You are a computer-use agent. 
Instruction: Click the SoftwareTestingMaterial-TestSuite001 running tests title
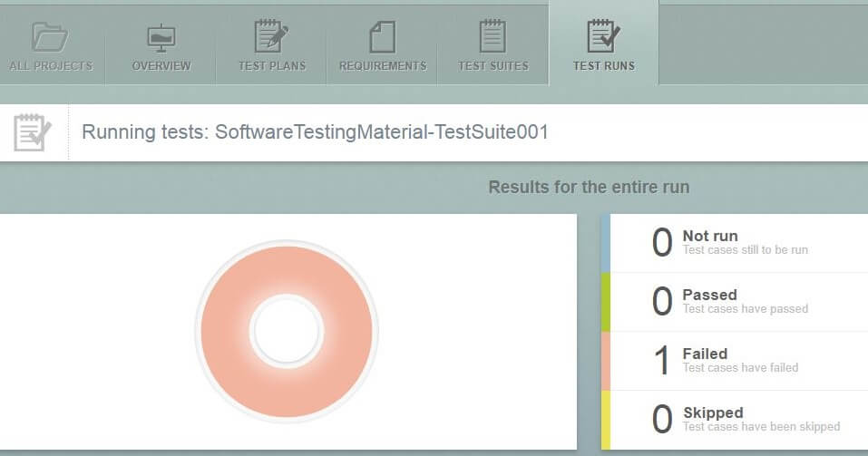click(x=315, y=132)
